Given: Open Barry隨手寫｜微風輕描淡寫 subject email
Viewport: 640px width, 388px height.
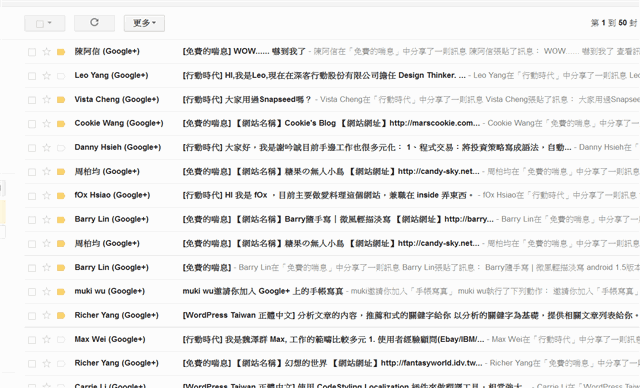Looking at the screenshot, I should tap(338, 219).
